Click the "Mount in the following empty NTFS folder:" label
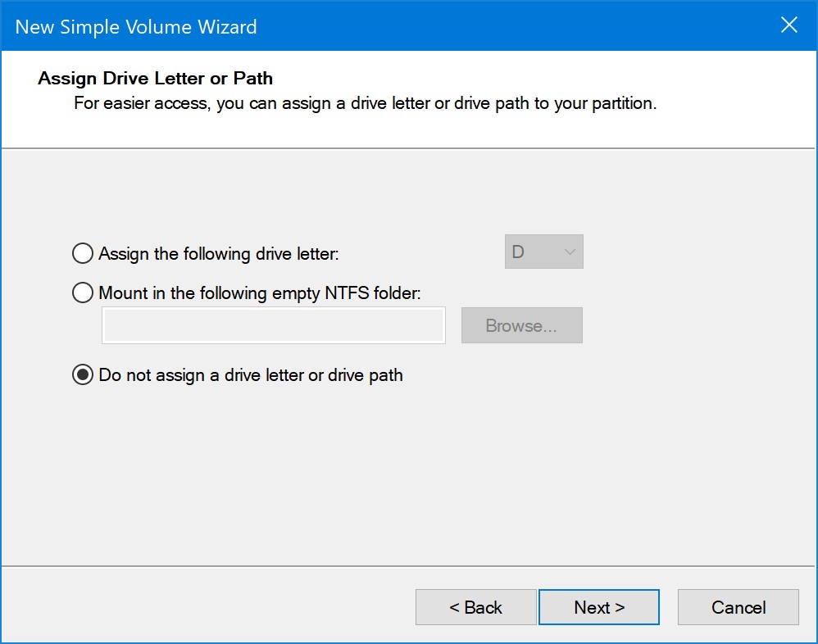 260,293
